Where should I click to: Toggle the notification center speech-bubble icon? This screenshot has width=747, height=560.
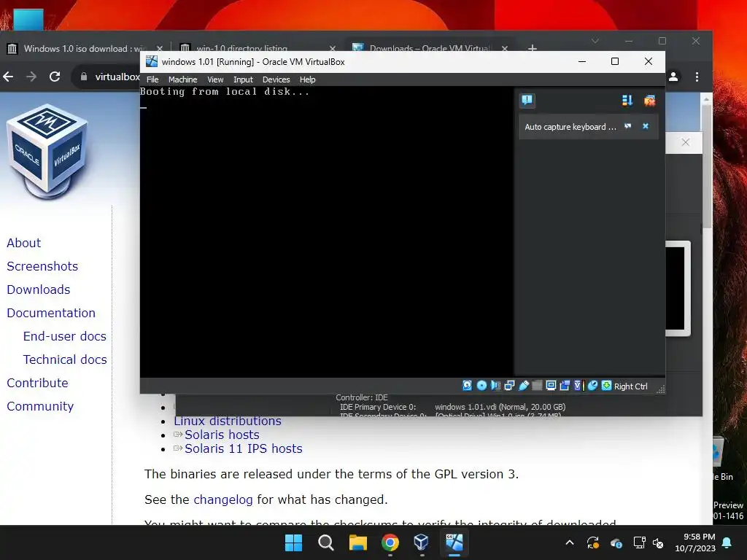(x=527, y=100)
